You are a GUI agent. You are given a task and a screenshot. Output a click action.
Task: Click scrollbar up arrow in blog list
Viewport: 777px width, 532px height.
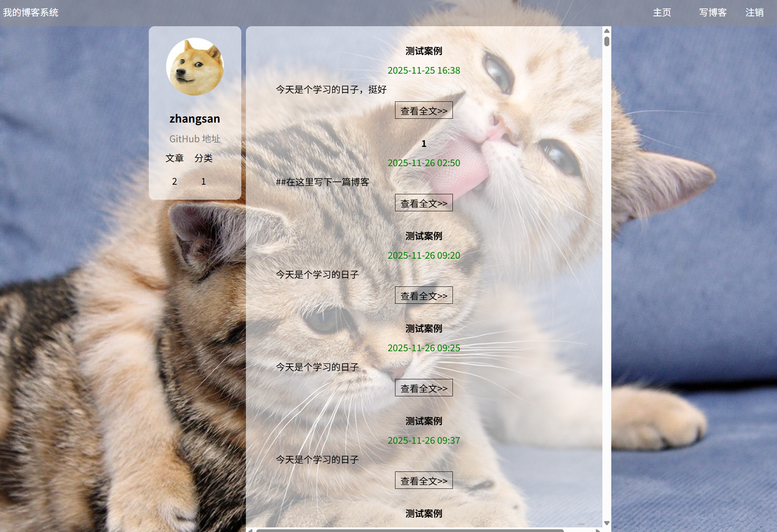(607, 31)
